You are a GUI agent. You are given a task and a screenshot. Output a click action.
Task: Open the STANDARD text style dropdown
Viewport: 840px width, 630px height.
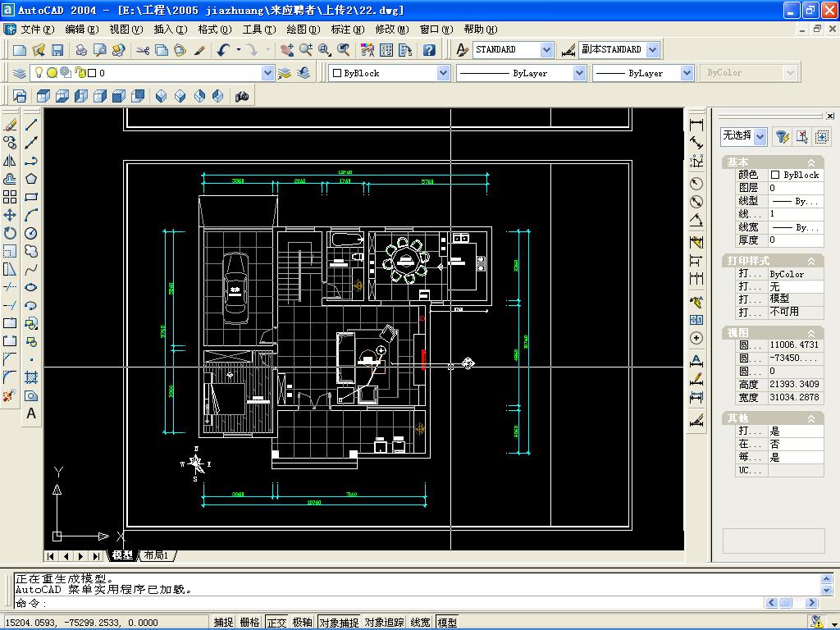[x=546, y=50]
